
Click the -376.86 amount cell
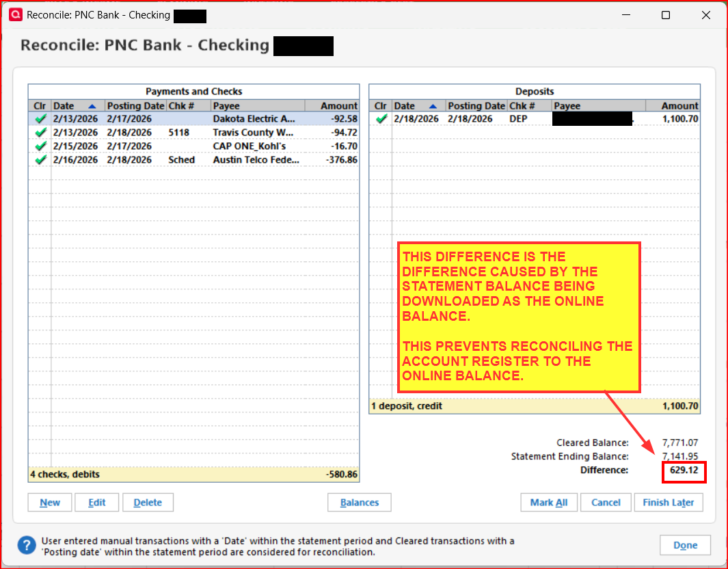coord(342,160)
